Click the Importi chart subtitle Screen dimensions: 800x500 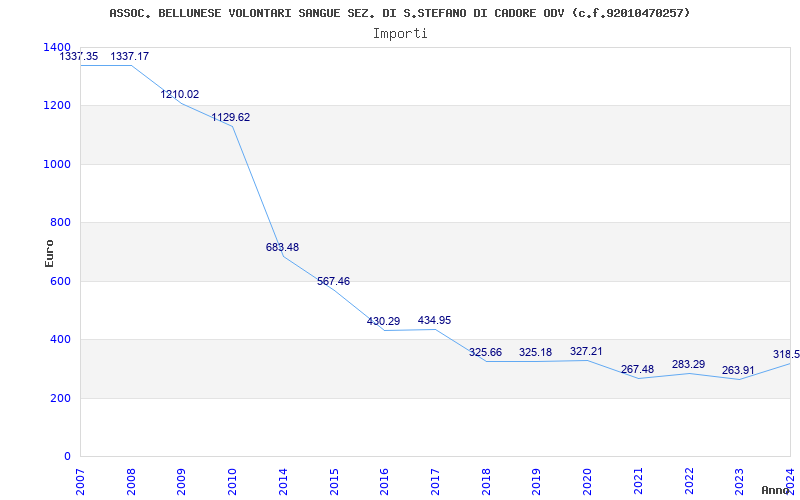(x=400, y=34)
